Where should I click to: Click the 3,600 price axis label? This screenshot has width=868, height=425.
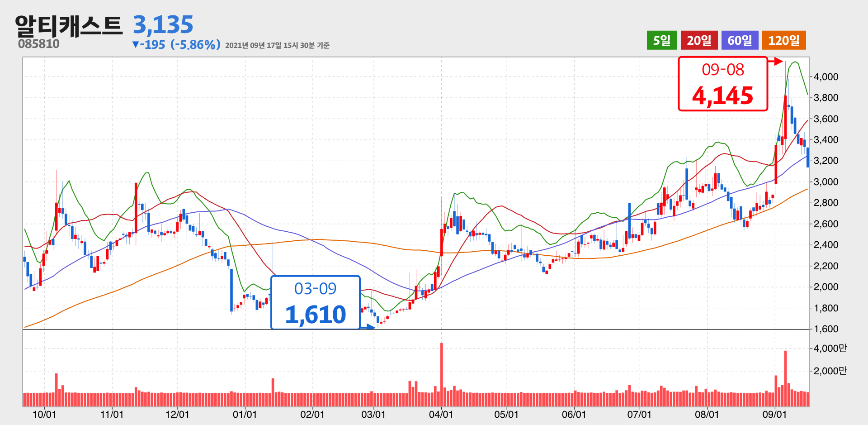[x=826, y=119]
